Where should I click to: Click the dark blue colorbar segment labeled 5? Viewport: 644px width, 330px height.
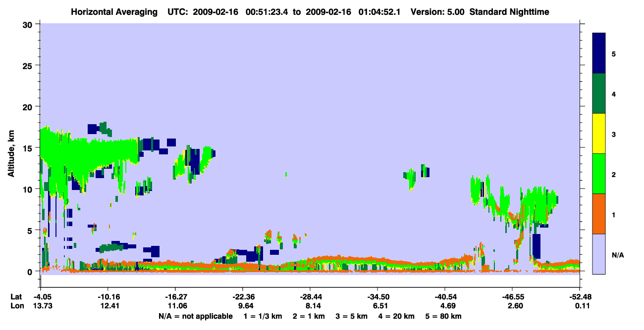click(x=599, y=53)
